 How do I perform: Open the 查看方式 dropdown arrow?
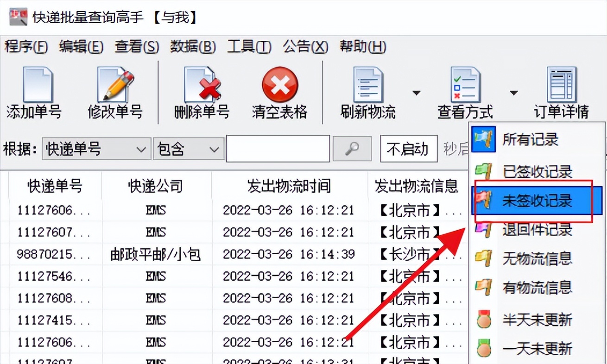tap(513, 93)
